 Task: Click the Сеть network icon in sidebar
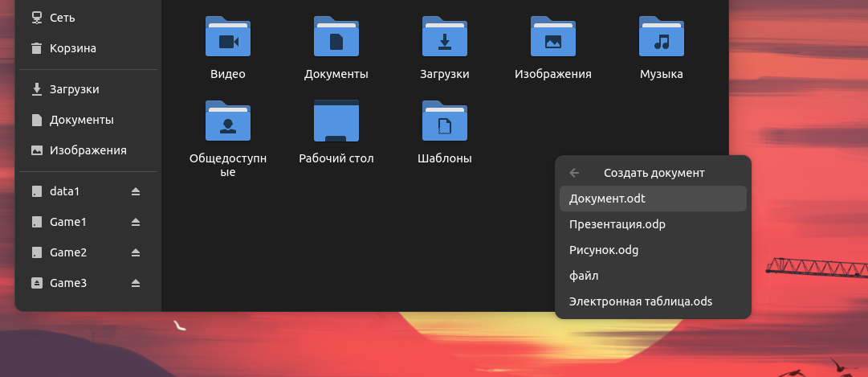point(37,18)
